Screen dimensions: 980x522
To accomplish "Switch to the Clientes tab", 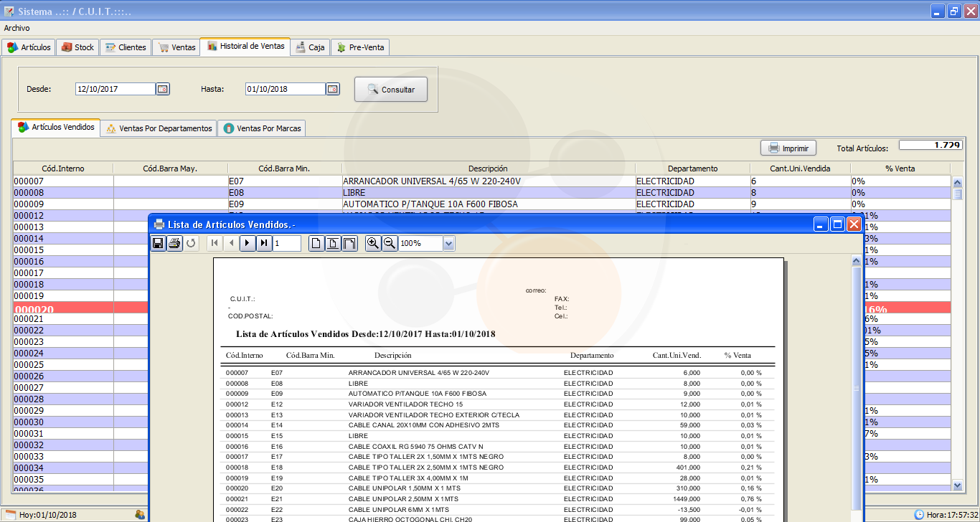I will point(126,47).
